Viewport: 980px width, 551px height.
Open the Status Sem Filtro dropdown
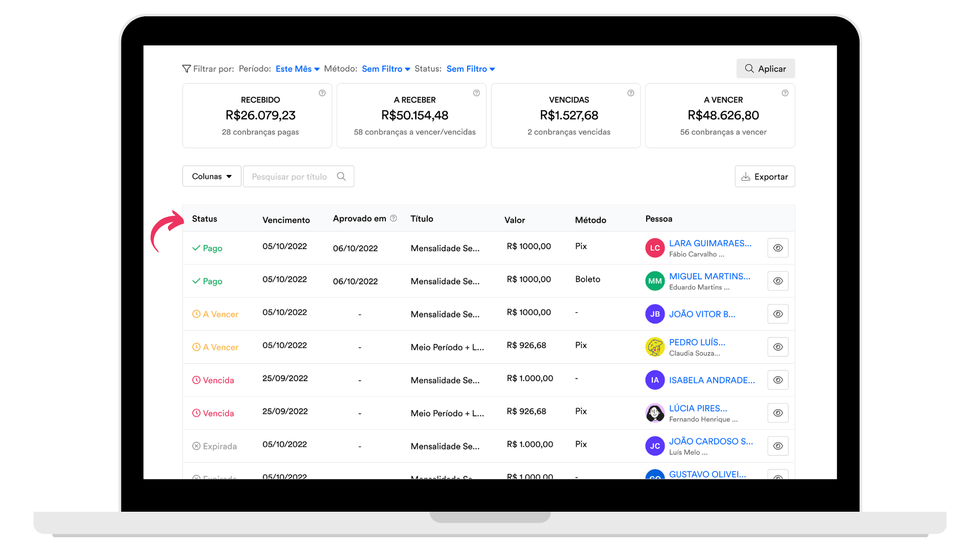[x=471, y=69]
